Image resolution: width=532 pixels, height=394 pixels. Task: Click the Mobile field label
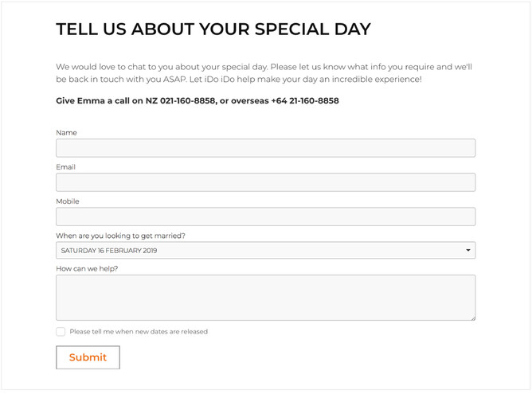coord(68,201)
